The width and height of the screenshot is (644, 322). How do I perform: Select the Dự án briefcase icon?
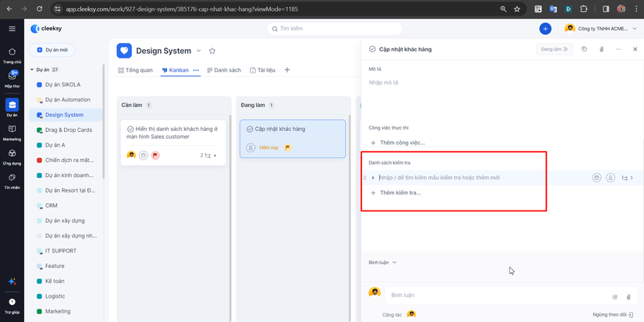coord(12,104)
